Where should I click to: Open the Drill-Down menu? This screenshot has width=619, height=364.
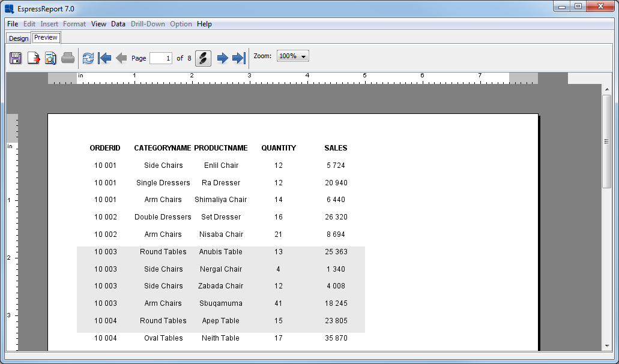point(148,24)
